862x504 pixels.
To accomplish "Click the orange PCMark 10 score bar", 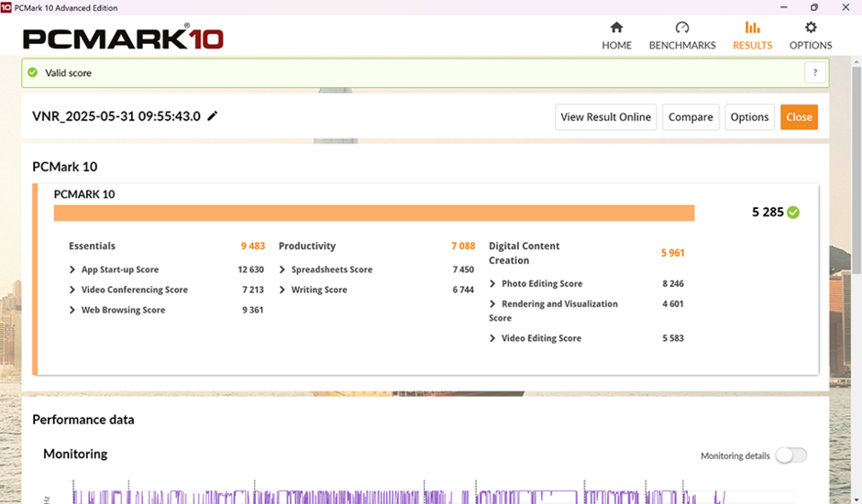I will click(x=373, y=214).
